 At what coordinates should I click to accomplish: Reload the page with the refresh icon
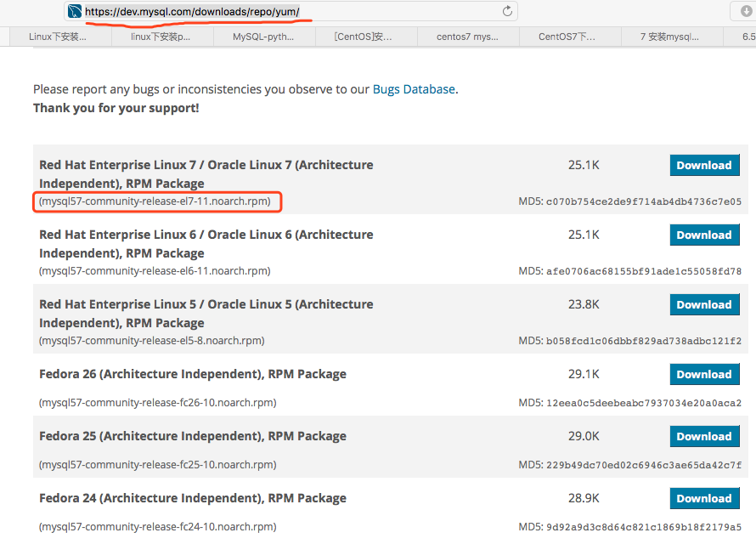(x=508, y=11)
